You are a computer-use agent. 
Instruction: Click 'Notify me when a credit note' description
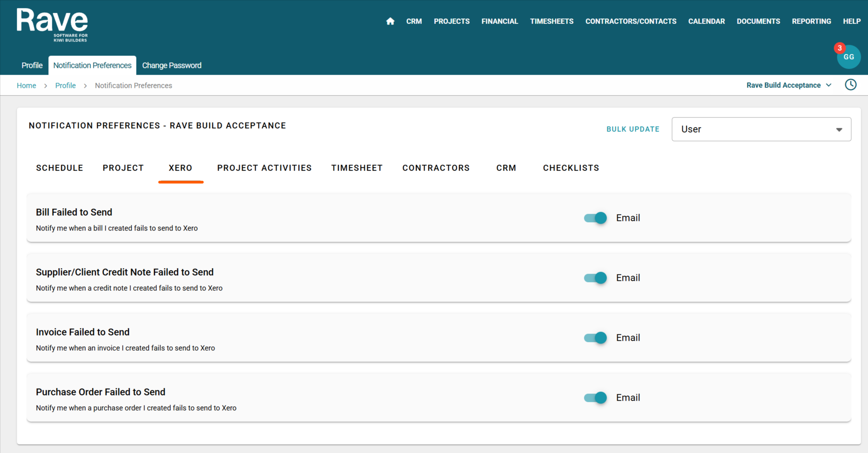point(129,288)
